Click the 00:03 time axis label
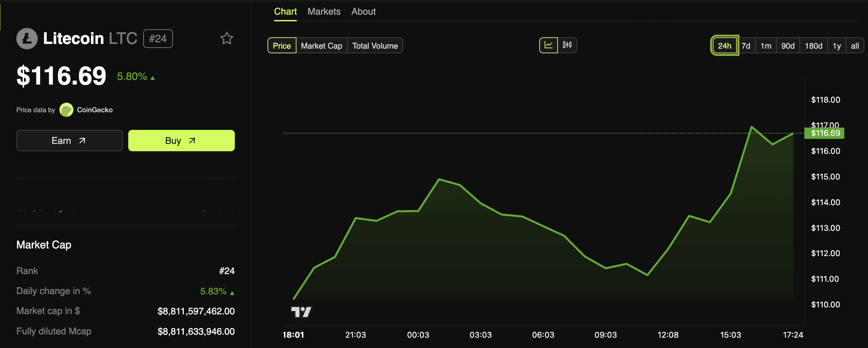This screenshot has width=868, height=348. [x=418, y=335]
